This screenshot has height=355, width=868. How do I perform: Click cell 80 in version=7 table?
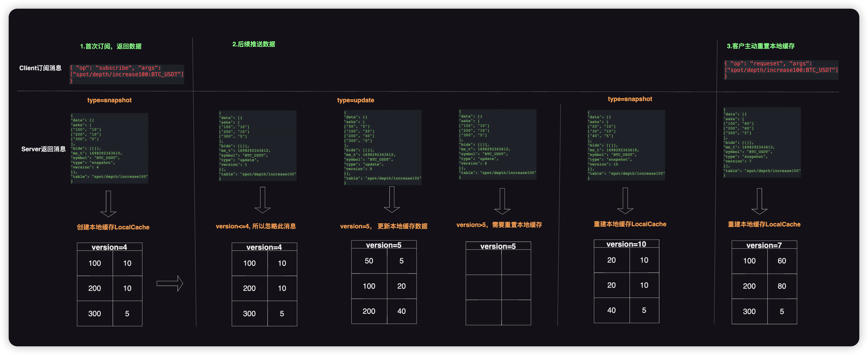point(781,286)
